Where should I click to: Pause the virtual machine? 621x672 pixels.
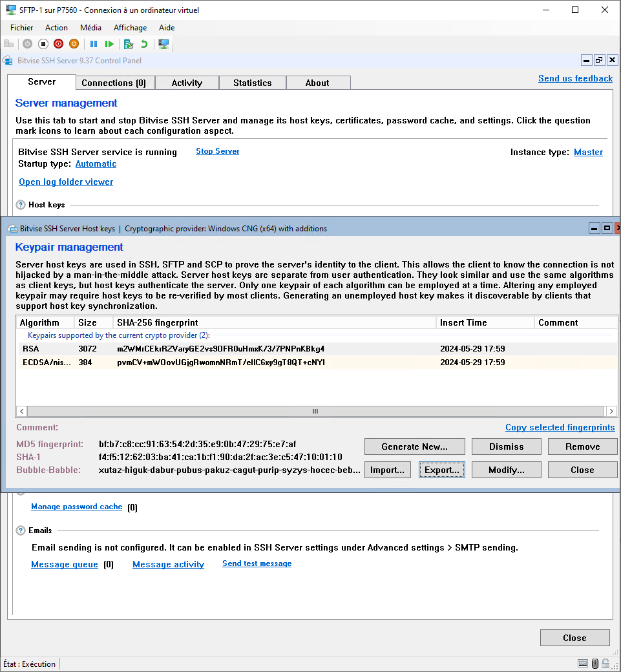[94, 44]
